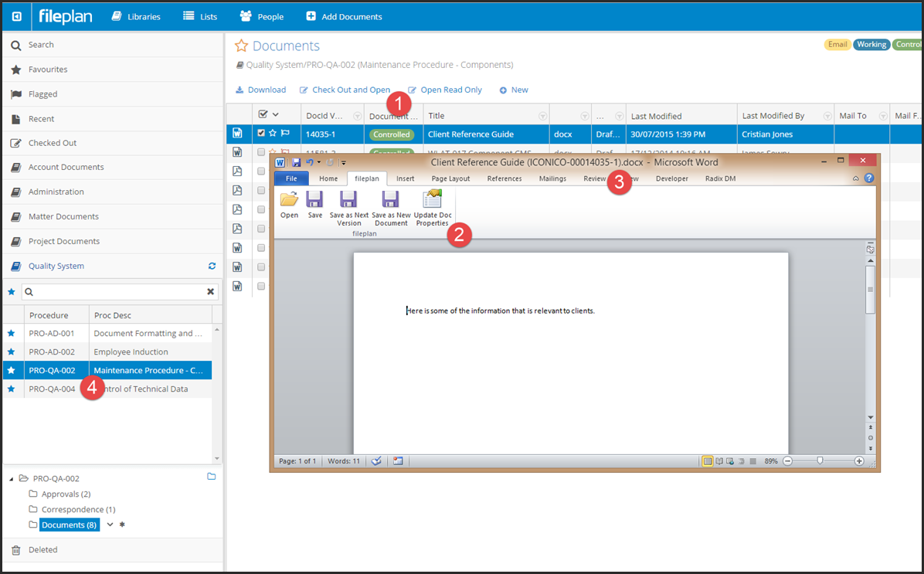The width and height of the screenshot is (924, 574).
Task: Open the Last Modified By column filter
Action: coord(827,116)
